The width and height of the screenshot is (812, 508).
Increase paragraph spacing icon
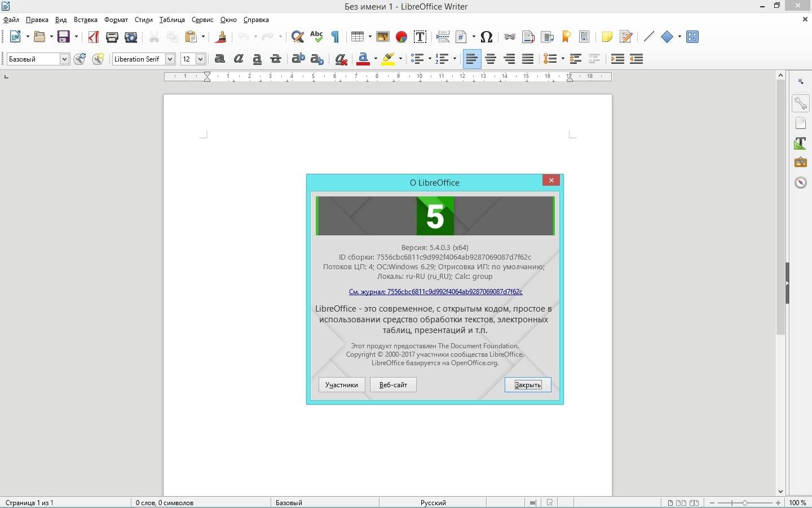click(x=575, y=59)
